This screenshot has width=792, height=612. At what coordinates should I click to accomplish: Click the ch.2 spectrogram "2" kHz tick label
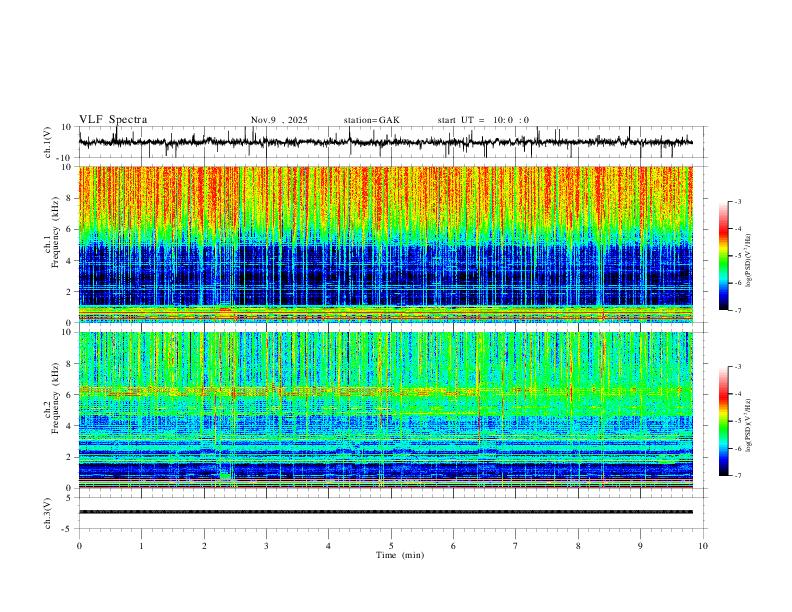coord(70,457)
